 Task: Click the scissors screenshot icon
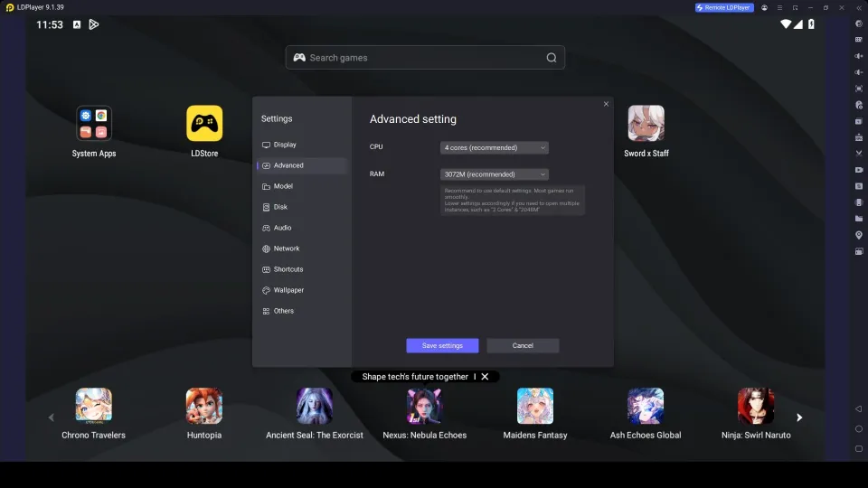point(859,154)
